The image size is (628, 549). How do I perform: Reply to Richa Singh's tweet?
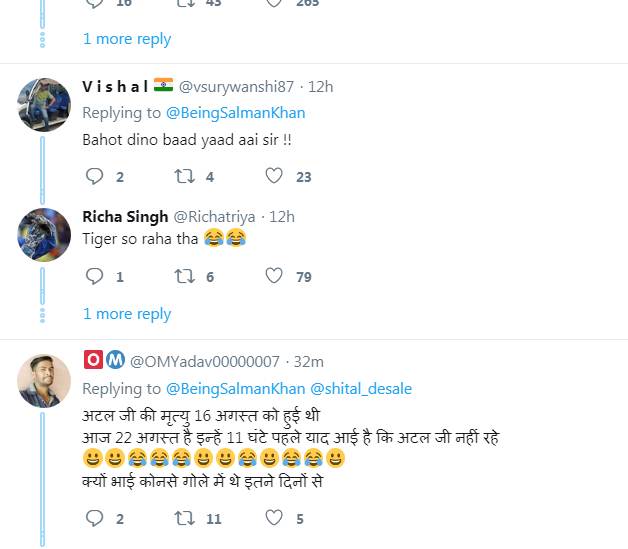coord(95,276)
